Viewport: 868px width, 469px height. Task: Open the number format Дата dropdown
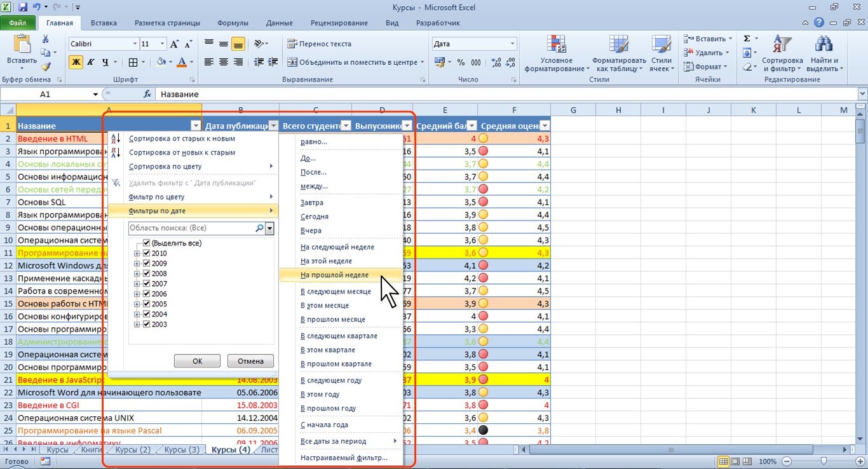513,44
